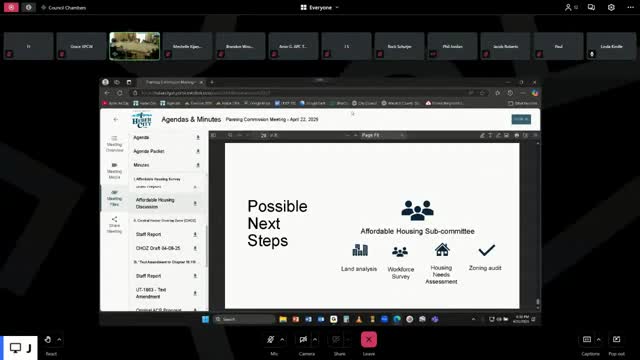
Task: Click the Heber City logo
Action: click(142, 120)
